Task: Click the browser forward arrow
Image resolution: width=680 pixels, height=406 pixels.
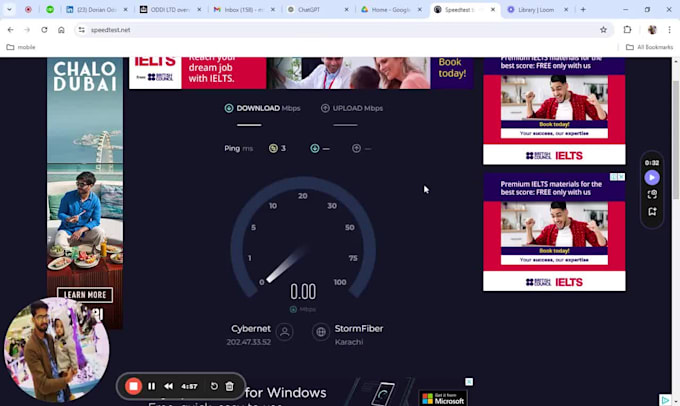Action: 27,29
